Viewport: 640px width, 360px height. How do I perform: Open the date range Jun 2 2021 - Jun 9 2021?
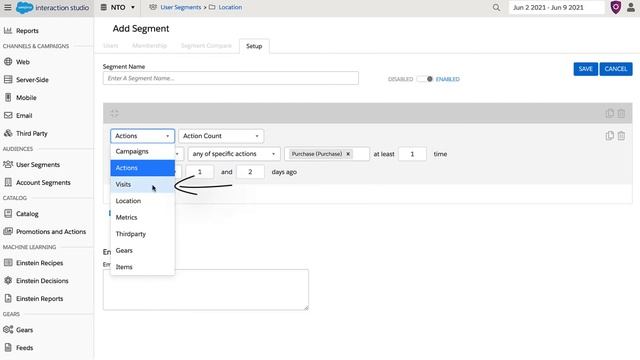(x=556, y=7)
